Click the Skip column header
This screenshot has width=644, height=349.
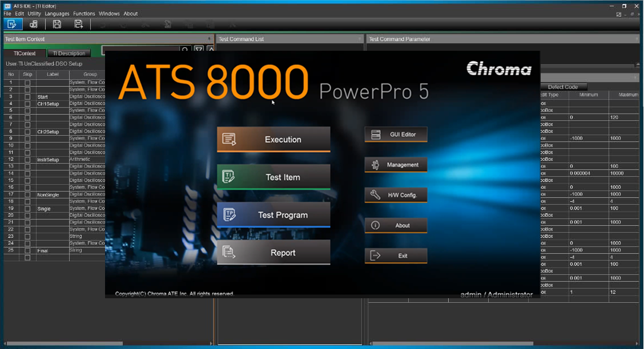pyautogui.click(x=27, y=74)
